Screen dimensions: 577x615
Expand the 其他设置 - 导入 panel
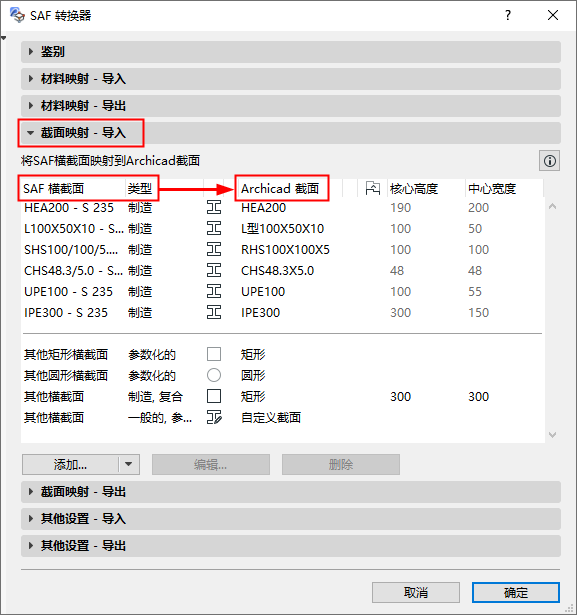coord(291,519)
